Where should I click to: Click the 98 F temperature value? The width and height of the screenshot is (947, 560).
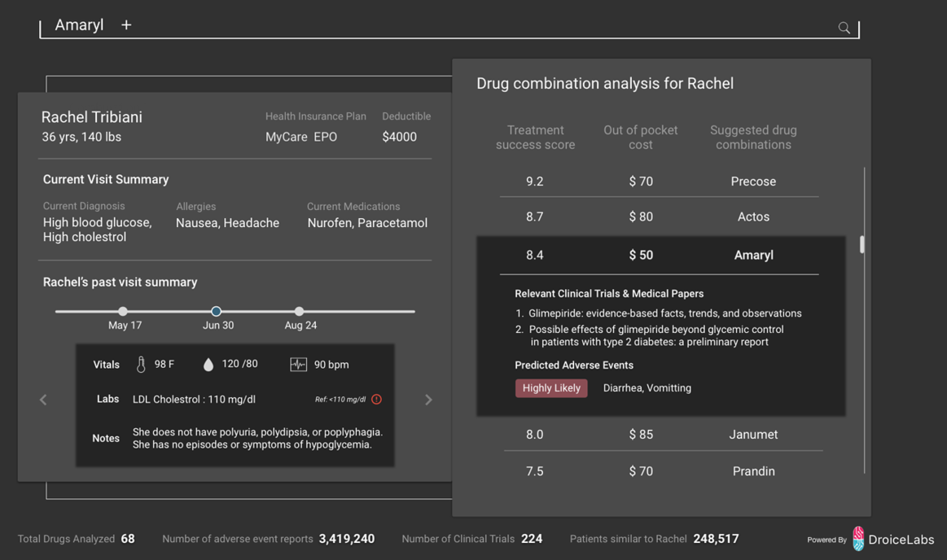coord(164,365)
